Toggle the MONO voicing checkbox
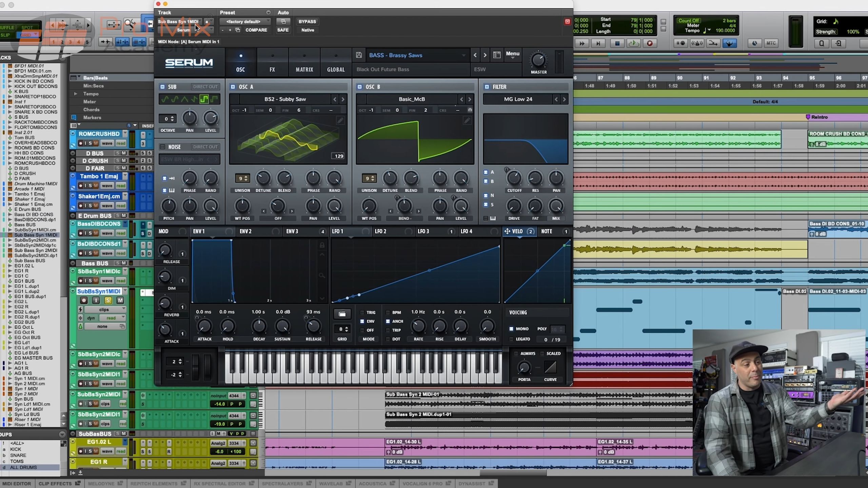This screenshot has height=488, width=868. [511, 329]
